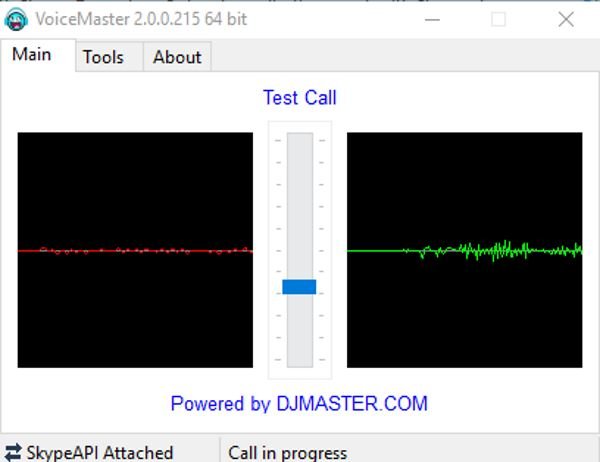Open the Powered by DJMASTER.COM link
The height and width of the screenshot is (462, 600).
tap(299, 404)
